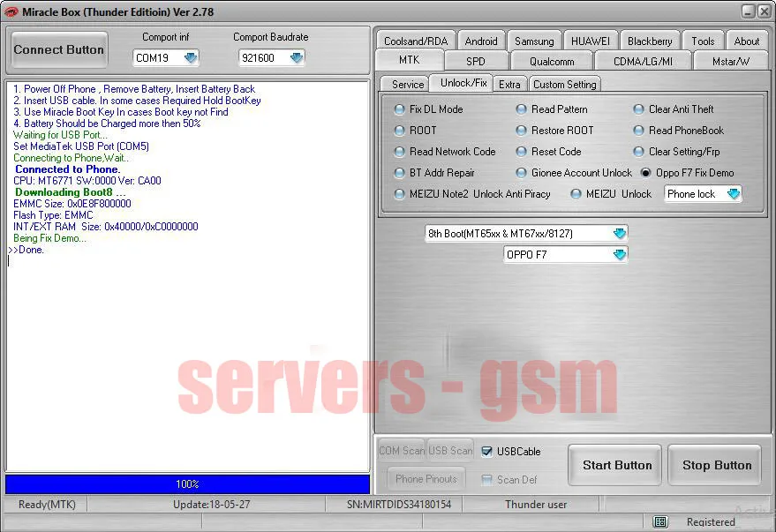Choose Read PhoneBook option
This screenshot has width=776, height=532.
[638, 131]
